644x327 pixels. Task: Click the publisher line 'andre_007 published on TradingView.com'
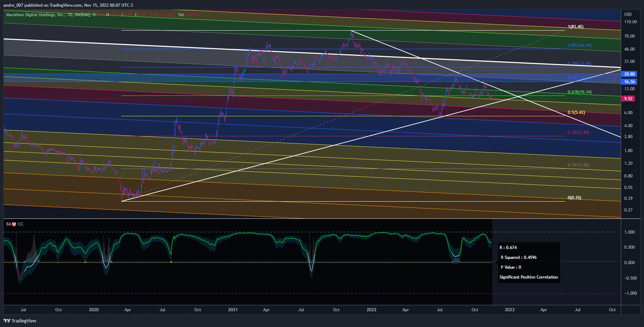(42, 5)
